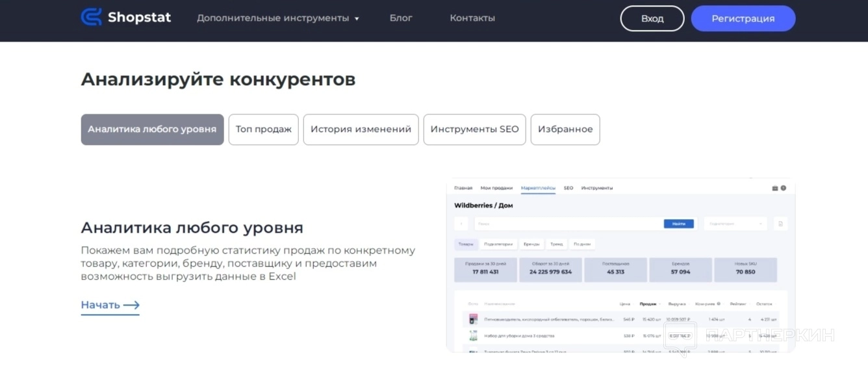Click the cleaning set product thumbnail

point(473,335)
